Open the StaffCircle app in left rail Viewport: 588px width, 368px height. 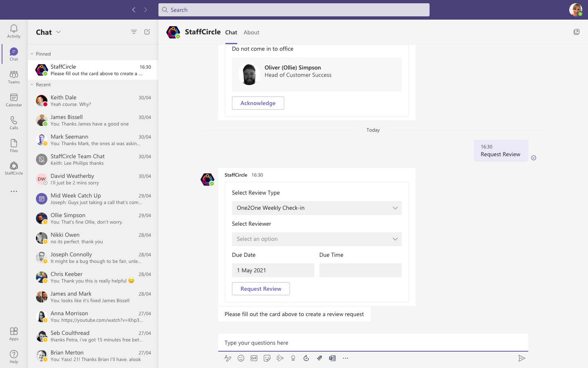coord(14,168)
